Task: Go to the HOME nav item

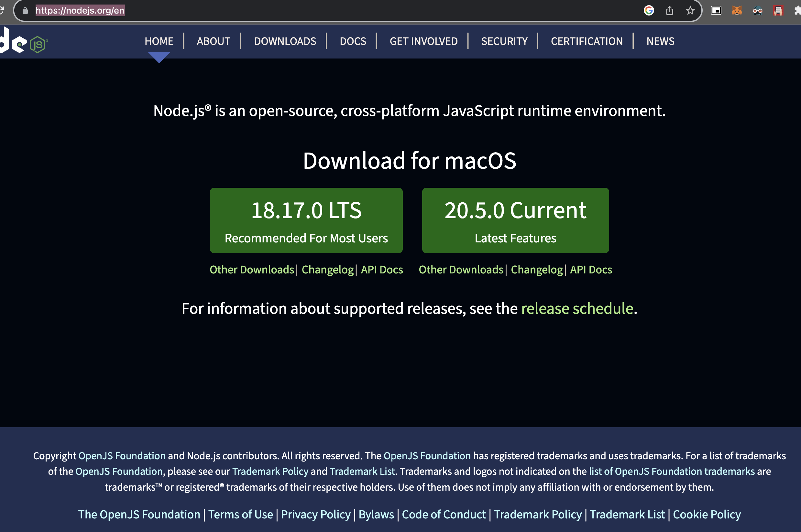Action: (x=159, y=41)
